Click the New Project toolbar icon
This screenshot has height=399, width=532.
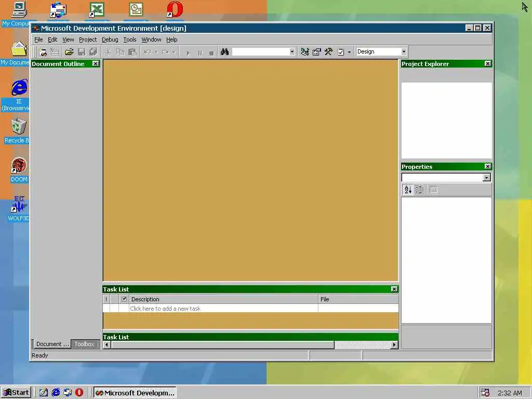[x=43, y=52]
